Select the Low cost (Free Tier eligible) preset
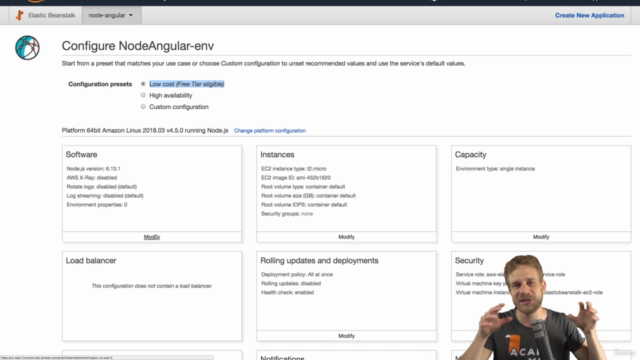Image resolution: width=640 pixels, height=360 pixels. (x=143, y=84)
